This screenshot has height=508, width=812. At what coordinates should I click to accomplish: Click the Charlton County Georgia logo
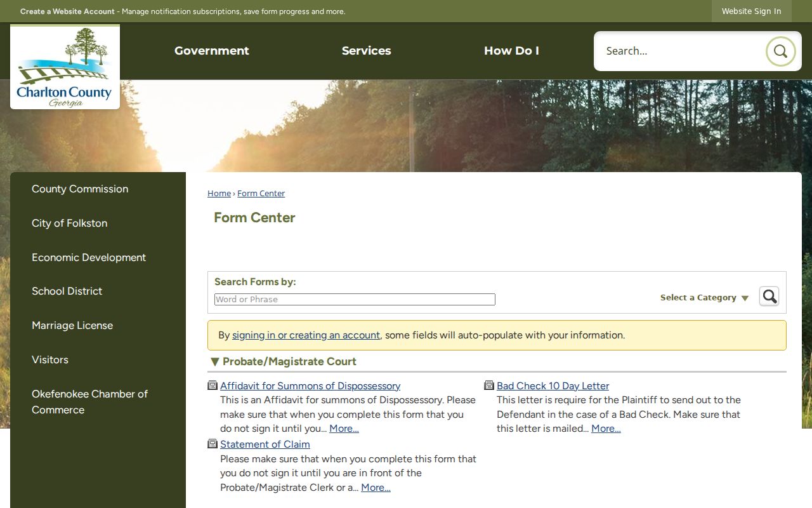point(65,67)
